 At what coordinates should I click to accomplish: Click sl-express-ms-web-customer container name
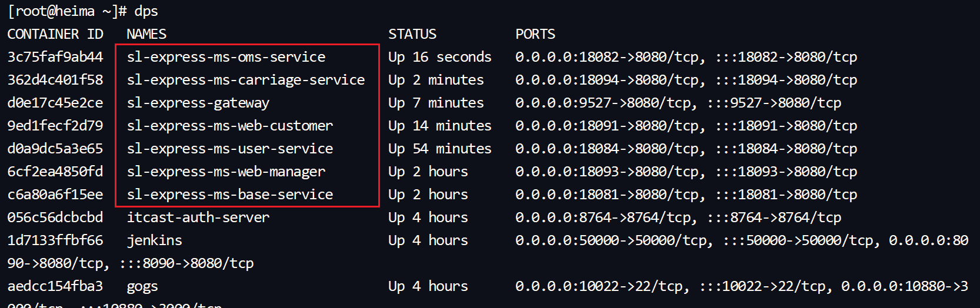[x=230, y=126]
